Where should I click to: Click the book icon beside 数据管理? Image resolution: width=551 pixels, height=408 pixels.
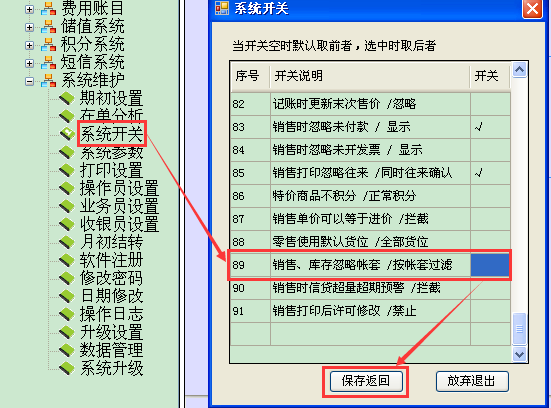(66, 350)
